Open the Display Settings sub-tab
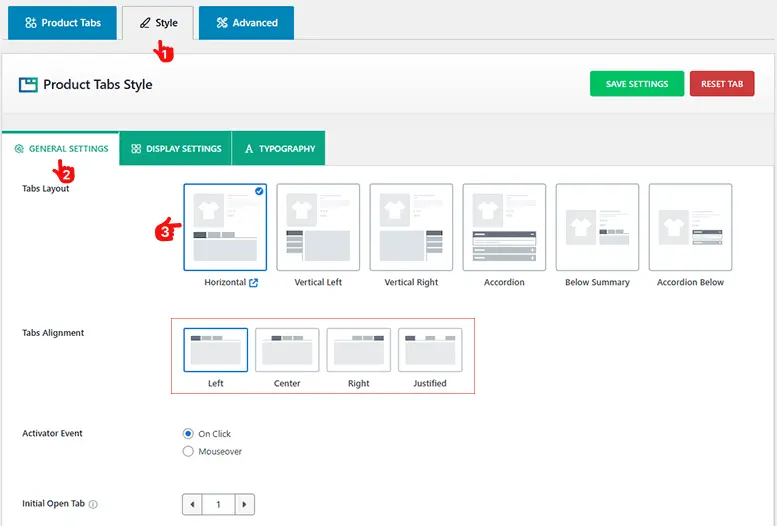 (175, 149)
